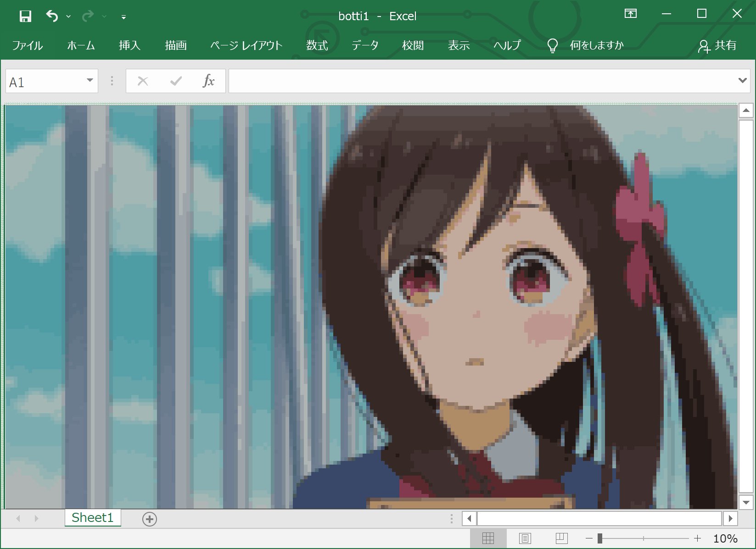Screen dimensions: 756x549
Task: Switch to the 挿入 ribbon tab
Action: (129, 45)
